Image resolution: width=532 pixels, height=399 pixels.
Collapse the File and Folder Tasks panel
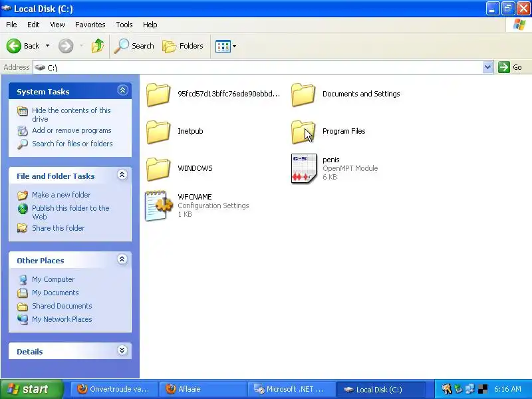pyautogui.click(x=122, y=175)
